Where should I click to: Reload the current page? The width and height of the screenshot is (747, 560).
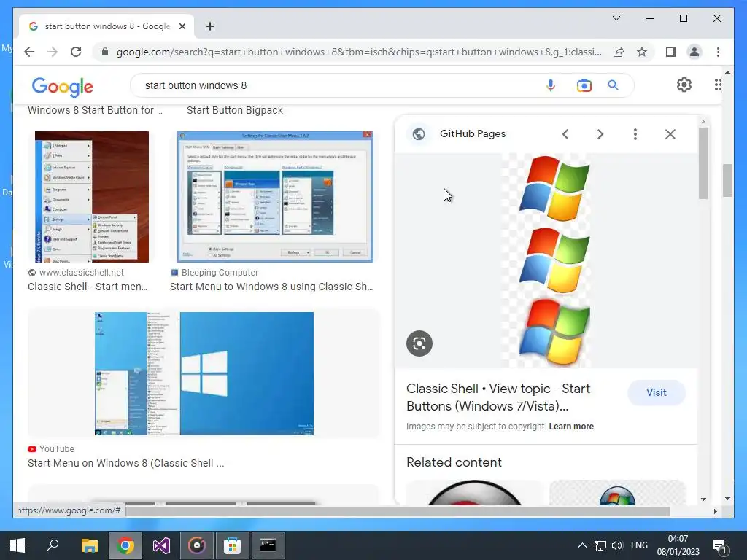tap(76, 52)
